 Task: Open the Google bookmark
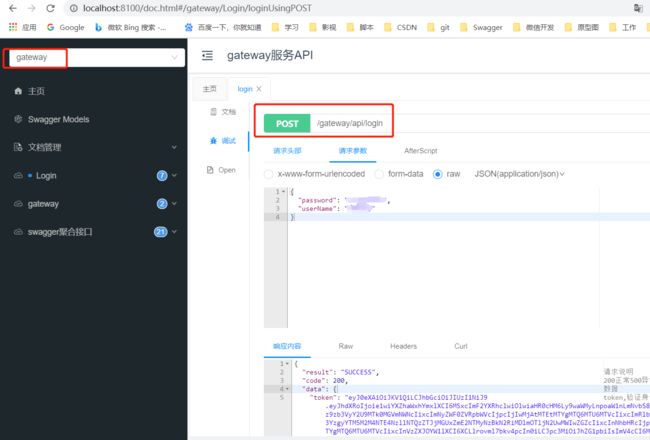click(x=65, y=27)
